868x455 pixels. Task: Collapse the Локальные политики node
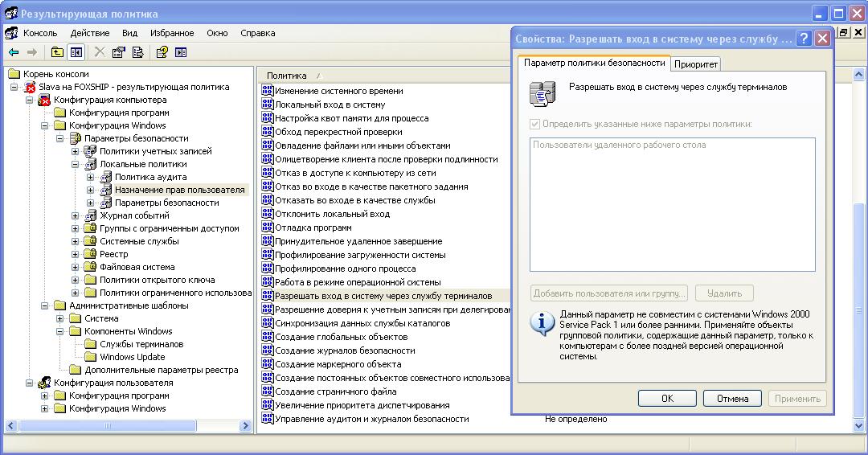[76, 165]
